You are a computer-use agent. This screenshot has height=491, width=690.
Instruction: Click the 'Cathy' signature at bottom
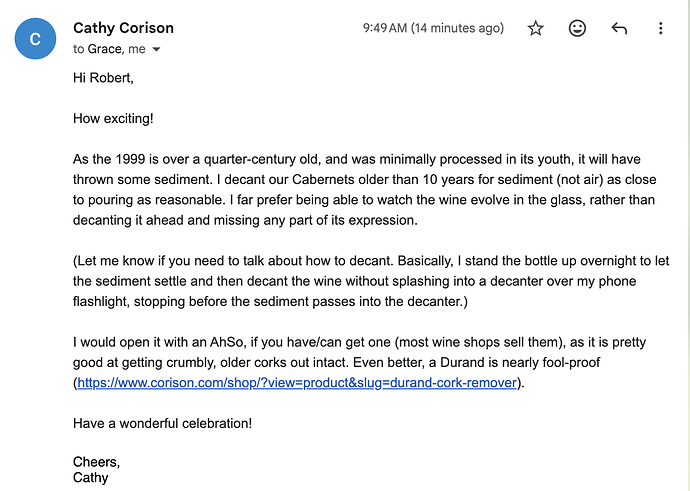tap(90, 477)
